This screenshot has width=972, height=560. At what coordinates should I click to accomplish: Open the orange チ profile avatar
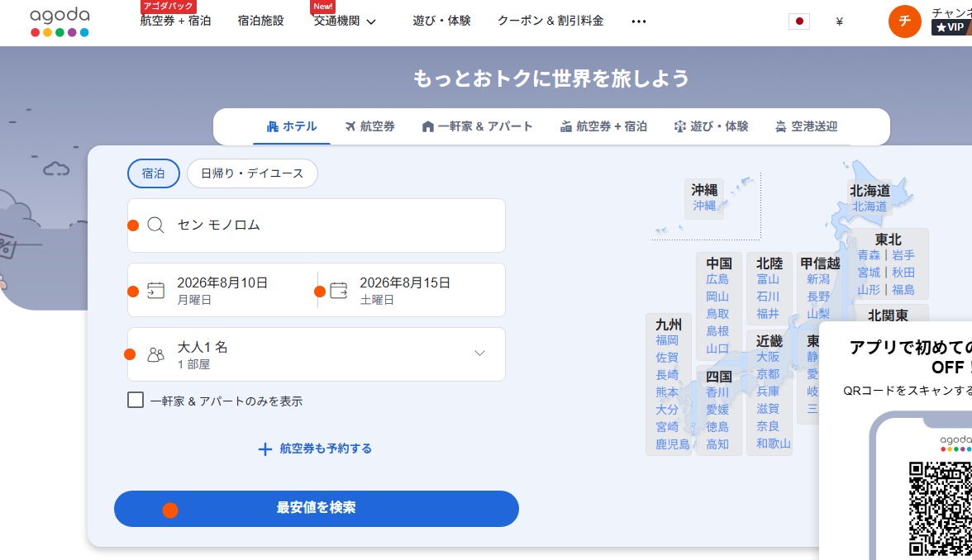click(904, 21)
